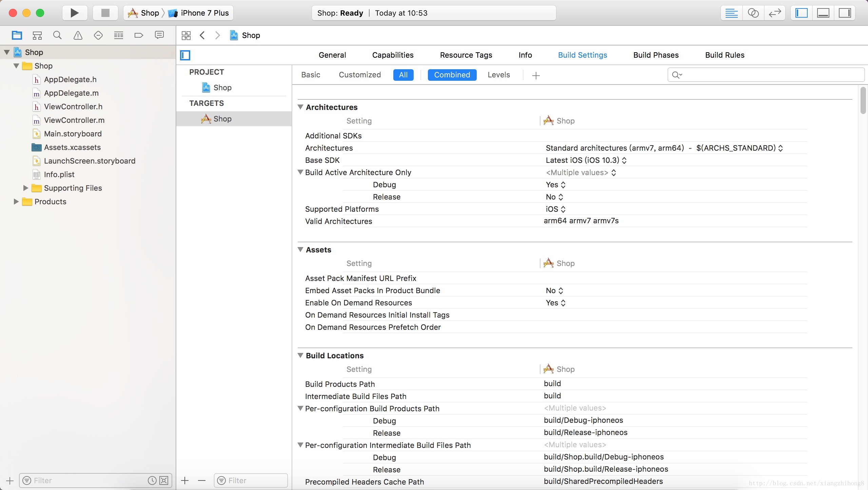The width and height of the screenshot is (868, 490).
Task: Hide the project and targets list
Action: (x=185, y=55)
